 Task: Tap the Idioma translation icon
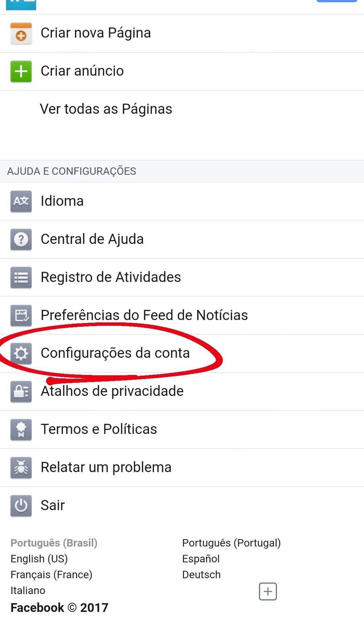click(21, 201)
